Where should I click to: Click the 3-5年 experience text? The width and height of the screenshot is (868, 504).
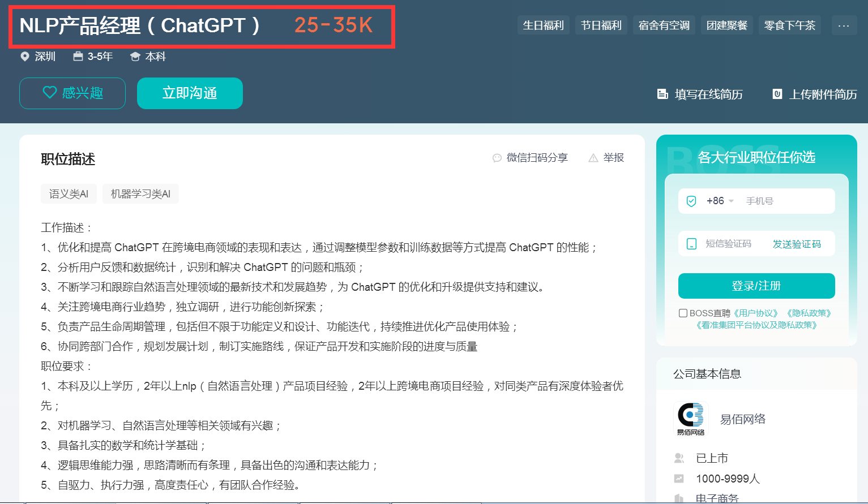point(100,57)
